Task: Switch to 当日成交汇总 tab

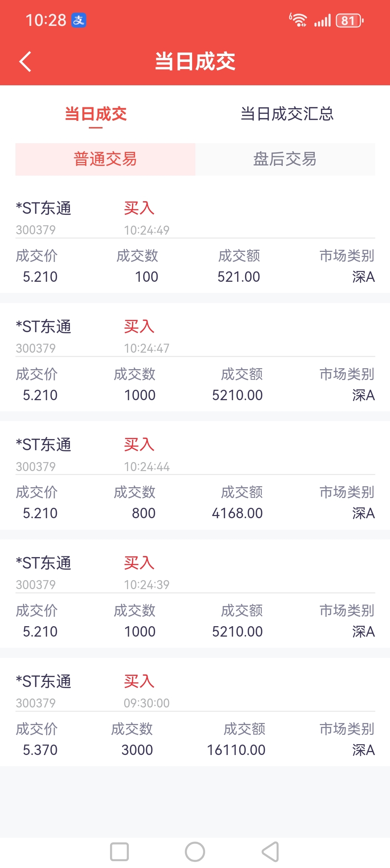Action: (287, 114)
